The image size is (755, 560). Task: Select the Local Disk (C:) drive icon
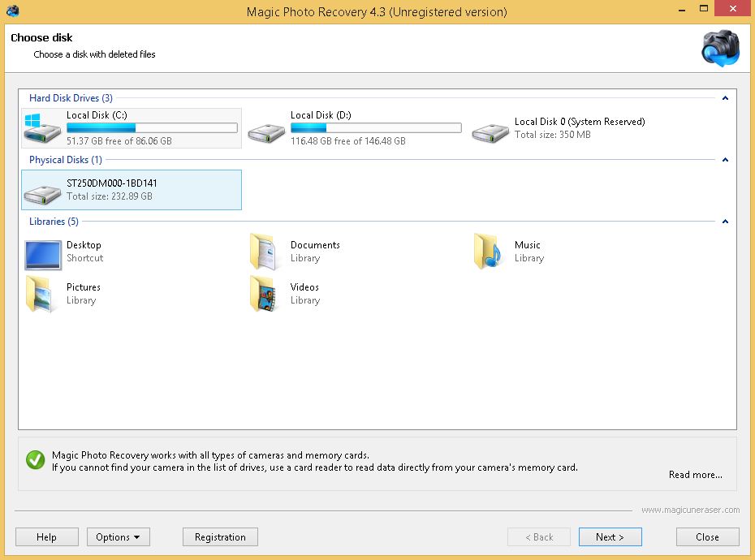[42, 128]
